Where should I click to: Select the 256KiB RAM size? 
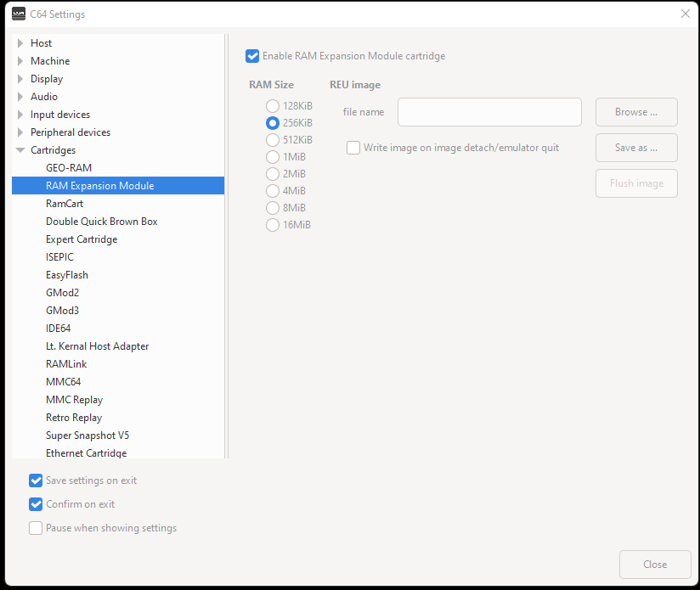[x=273, y=123]
